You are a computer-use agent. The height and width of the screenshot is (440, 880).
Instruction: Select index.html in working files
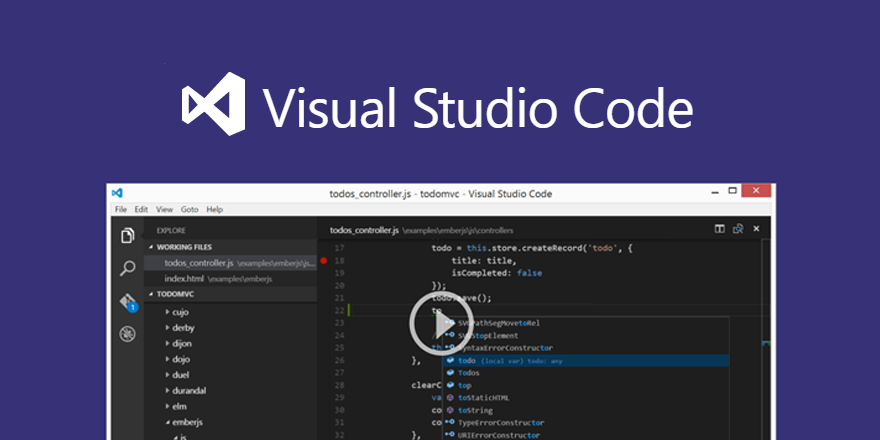pos(231,278)
